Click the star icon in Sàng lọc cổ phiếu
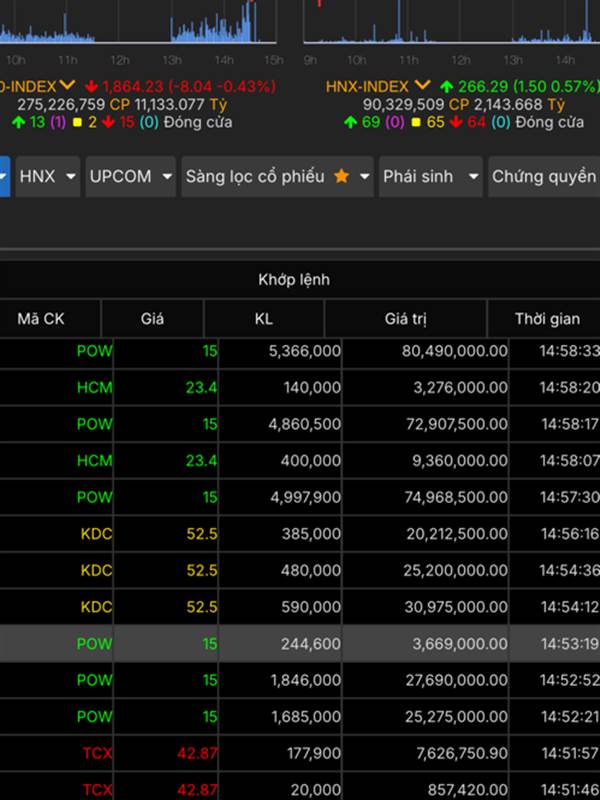Screen dimensions: 600x800 tap(341, 176)
